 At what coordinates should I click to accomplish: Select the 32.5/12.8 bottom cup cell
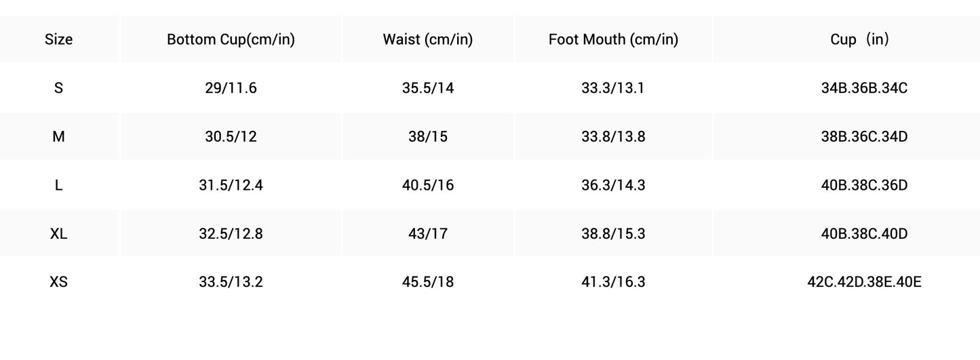(231, 234)
